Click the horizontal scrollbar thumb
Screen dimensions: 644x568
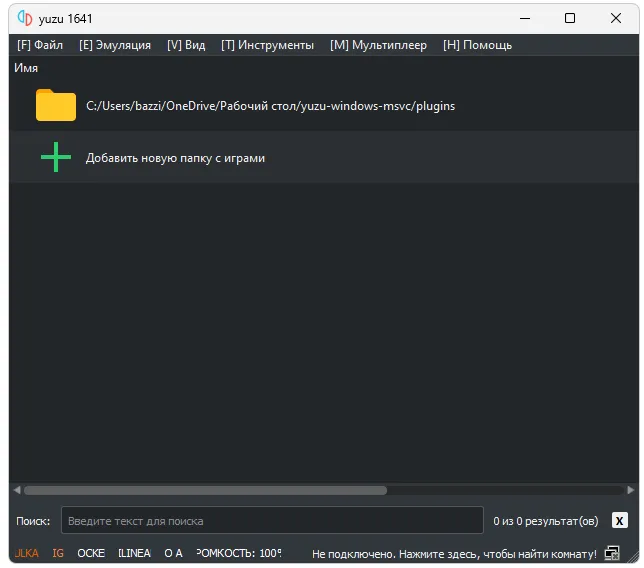tap(205, 490)
